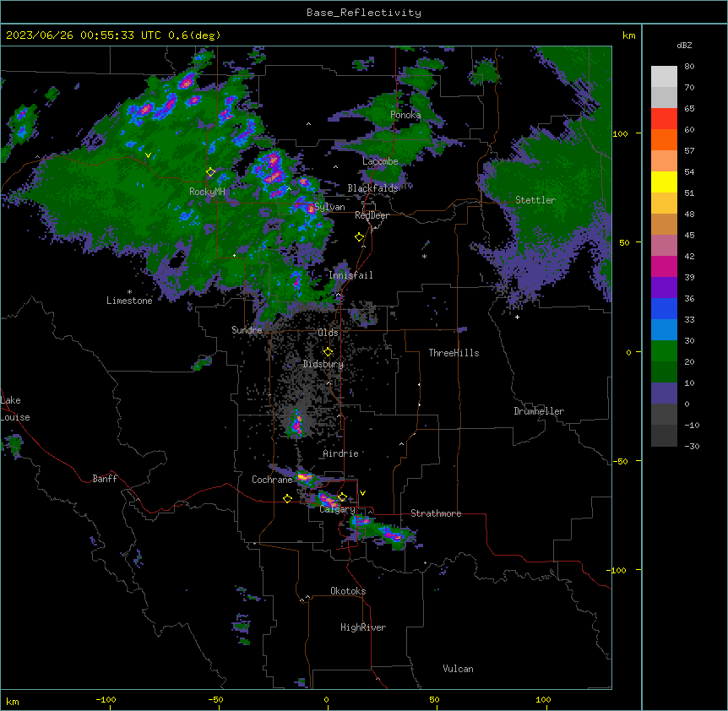Click the RockyMH town label
This screenshot has width=728, height=711.
pos(207,192)
